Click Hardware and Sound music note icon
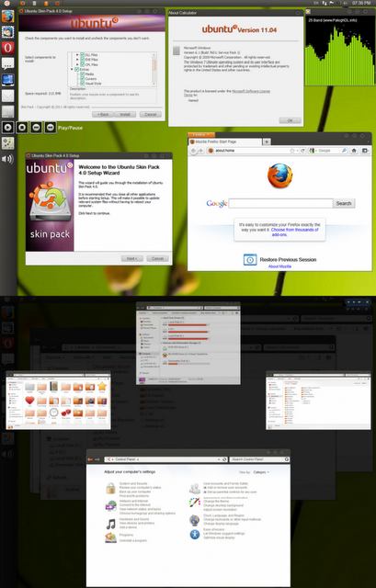The image size is (376, 588). coord(110,524)
